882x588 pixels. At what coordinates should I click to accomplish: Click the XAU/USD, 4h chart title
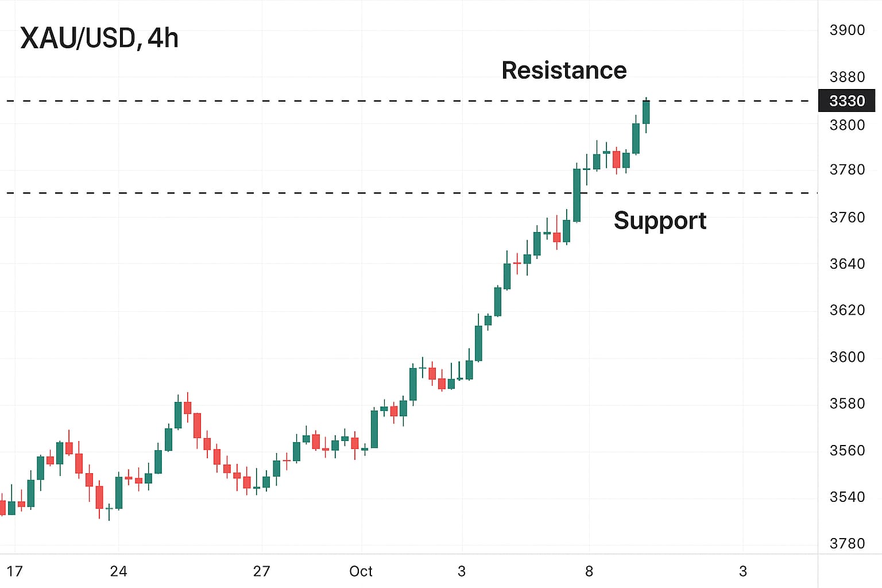(x=99, y=38)
